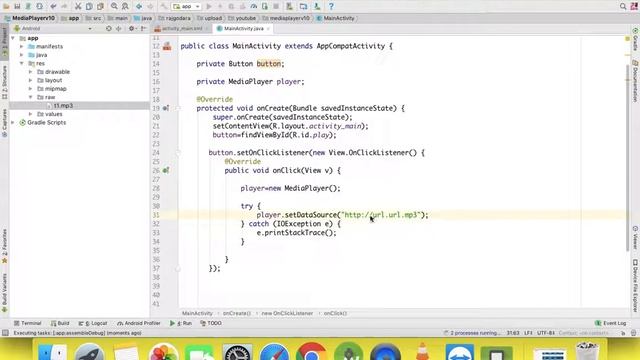The height and width of the screenshot is (360, 640).
Task: Open the Run tool window
Action: pos(180,323)
